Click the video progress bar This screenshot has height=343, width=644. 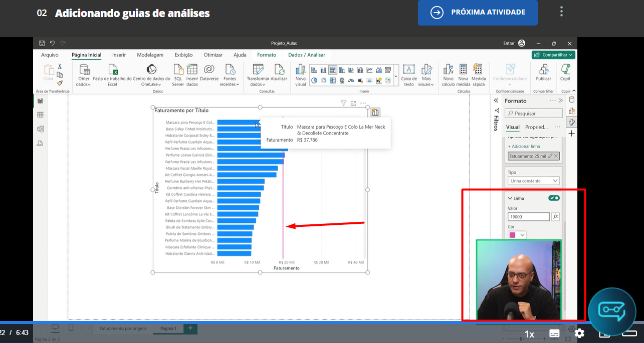click(x=322, y=322)
